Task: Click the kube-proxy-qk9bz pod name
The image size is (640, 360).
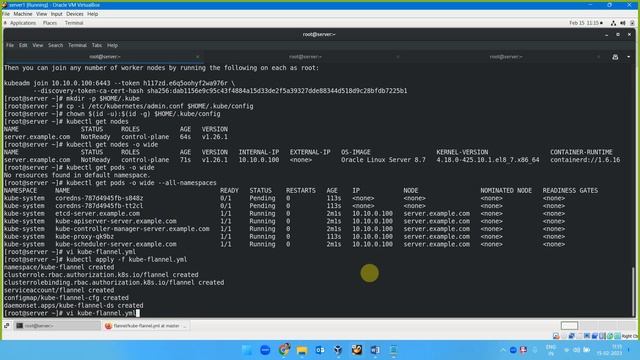Action: click(84, 237)
